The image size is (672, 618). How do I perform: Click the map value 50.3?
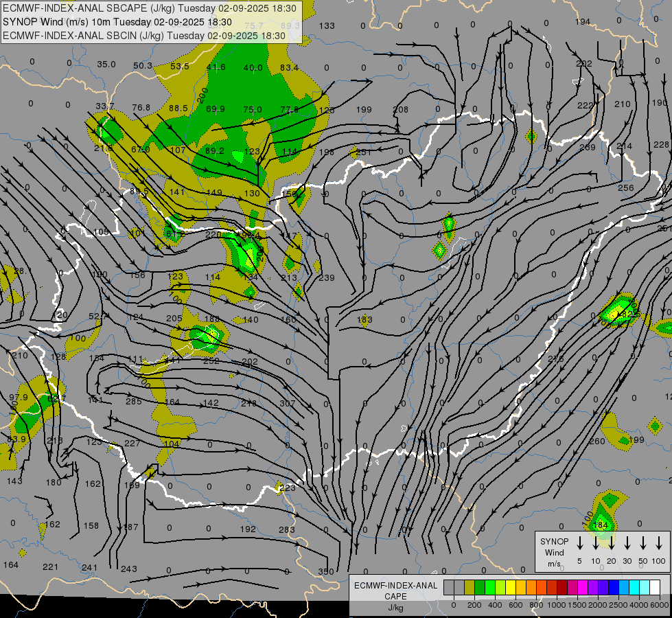click(x=143, y=66)
